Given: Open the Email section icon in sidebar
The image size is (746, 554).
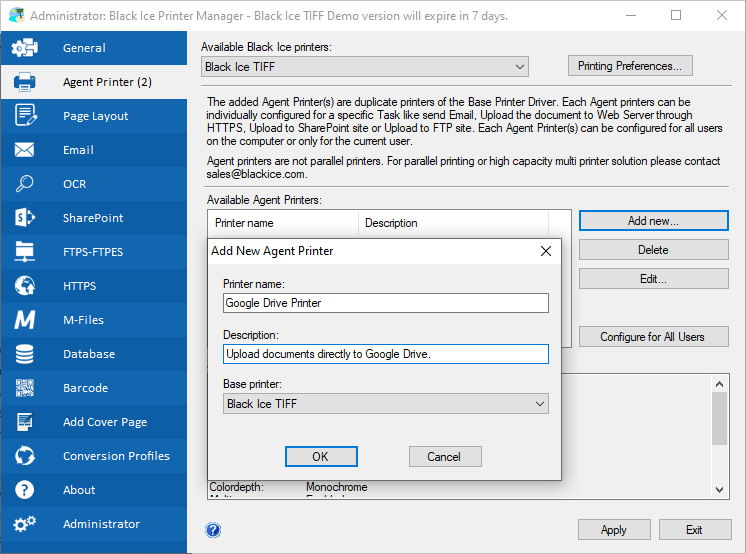Looking at the screenshot, I should pyautogui.click(x=25, y=150).
